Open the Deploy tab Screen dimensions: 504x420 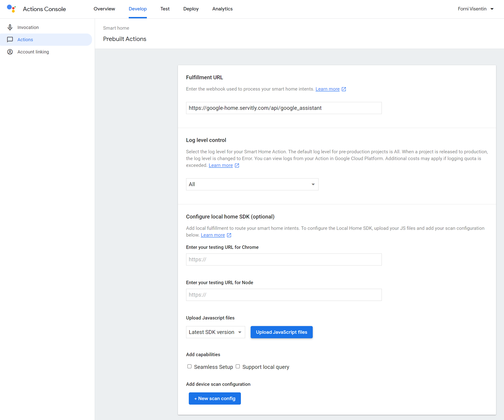pos(191,9)
